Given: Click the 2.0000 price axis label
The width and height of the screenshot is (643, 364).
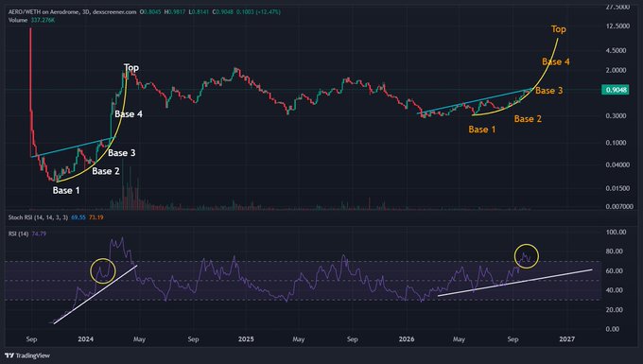Looking at the screenshot, I should [x=617, y=70].
